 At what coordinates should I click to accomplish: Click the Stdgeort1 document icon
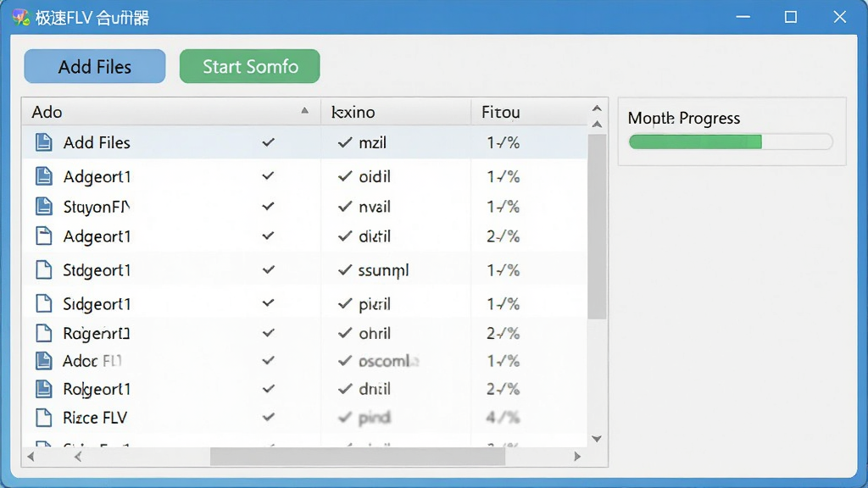point(44,270)
